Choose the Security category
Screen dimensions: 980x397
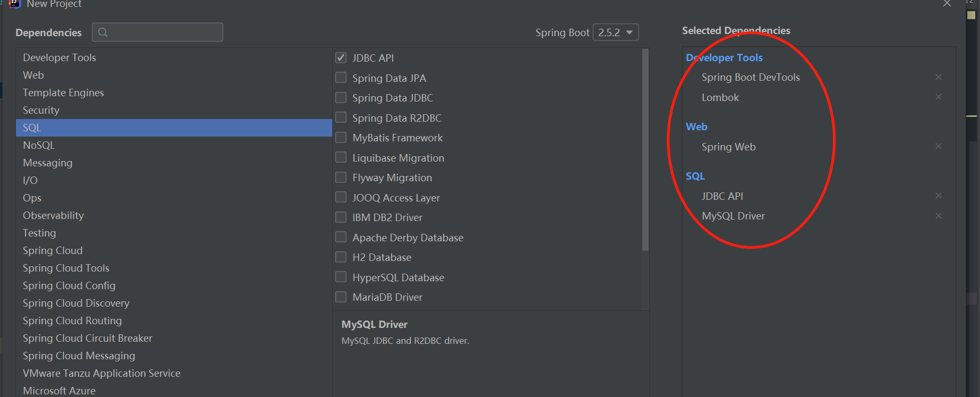point(174,110)
